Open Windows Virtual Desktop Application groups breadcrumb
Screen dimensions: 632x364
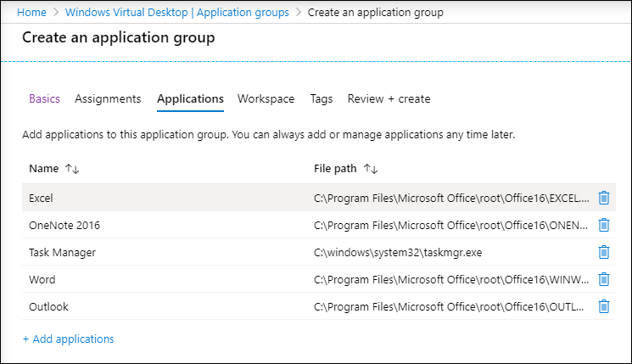[177, 13]
